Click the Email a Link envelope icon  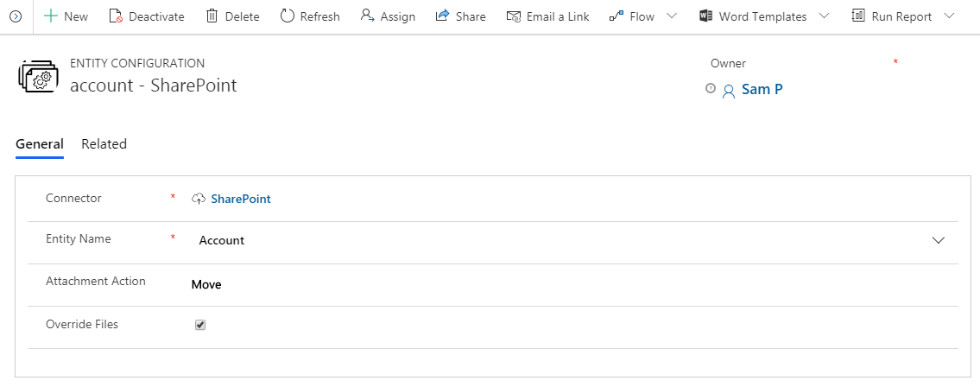(514, 17)
